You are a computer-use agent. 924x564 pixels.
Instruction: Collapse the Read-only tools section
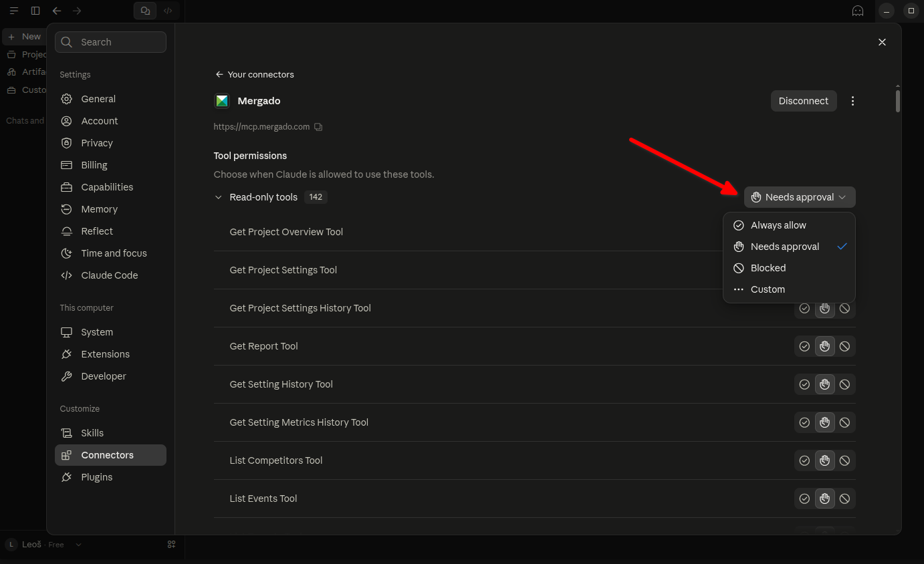218,197
